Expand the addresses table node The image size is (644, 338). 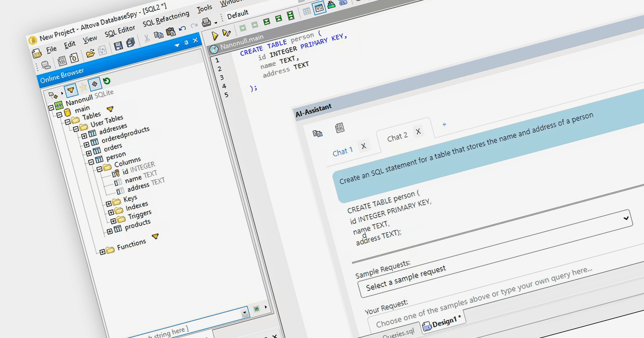coord(84,136)
